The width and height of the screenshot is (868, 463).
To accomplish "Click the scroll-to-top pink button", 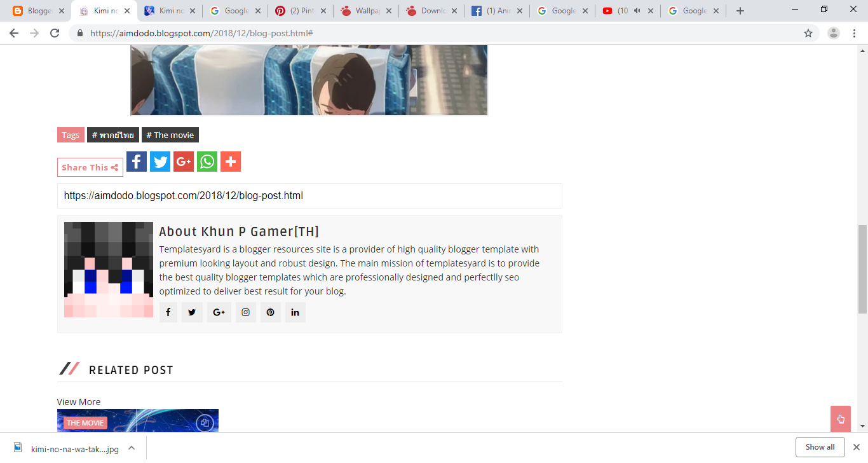I will click(x=840, y=418).
